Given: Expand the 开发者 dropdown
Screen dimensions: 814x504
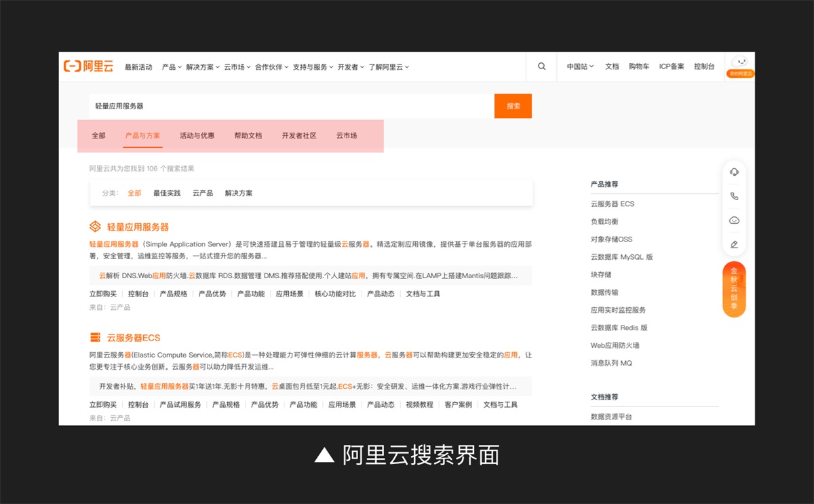Looking at the screenshot, I should coord(351,67).
